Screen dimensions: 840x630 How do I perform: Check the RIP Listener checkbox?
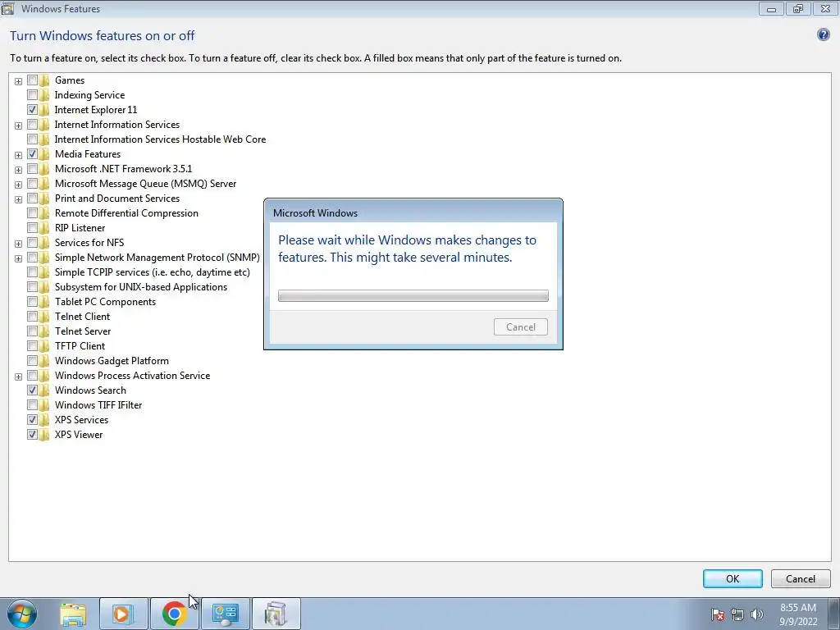click(x=32, y=228)
